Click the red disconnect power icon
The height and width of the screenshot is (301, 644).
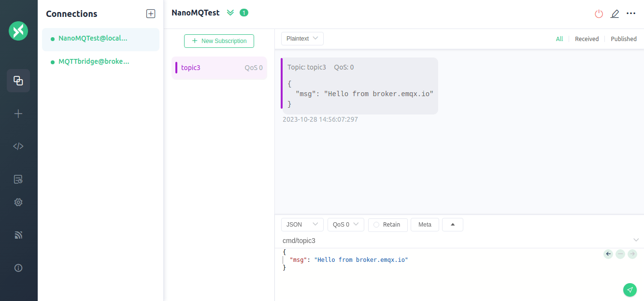tap(599, 14)
